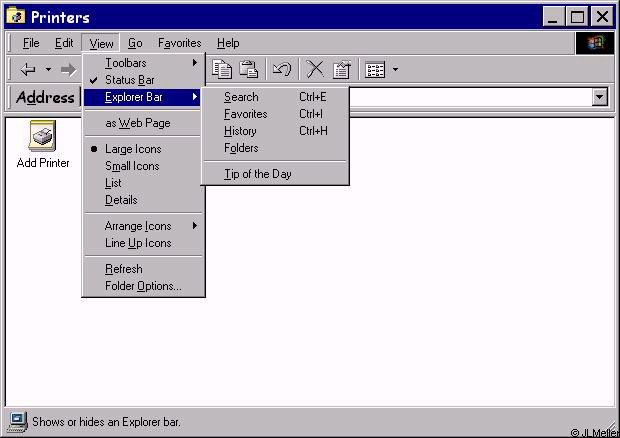Close the Printers window
Screen dimensions: 620x438
tap(602, 17)
